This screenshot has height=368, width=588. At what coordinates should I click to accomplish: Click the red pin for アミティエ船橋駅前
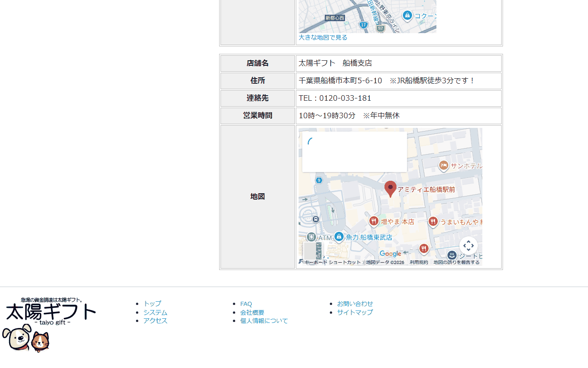click(x=390, y=189)
